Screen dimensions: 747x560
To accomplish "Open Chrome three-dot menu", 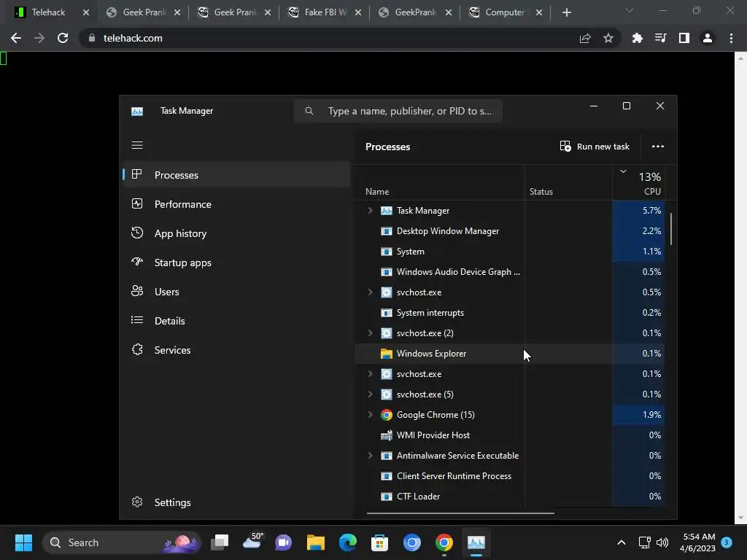I will click(x=731, y=38).
